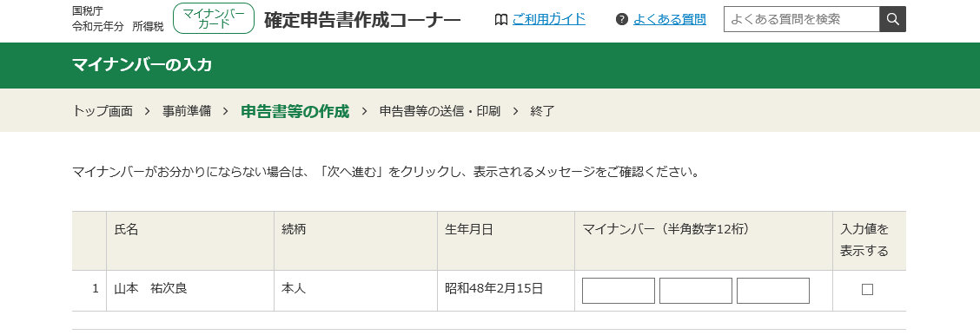980x335 pixels.
Task: Click the name cell 山本 祐次良
Action: 190,291
